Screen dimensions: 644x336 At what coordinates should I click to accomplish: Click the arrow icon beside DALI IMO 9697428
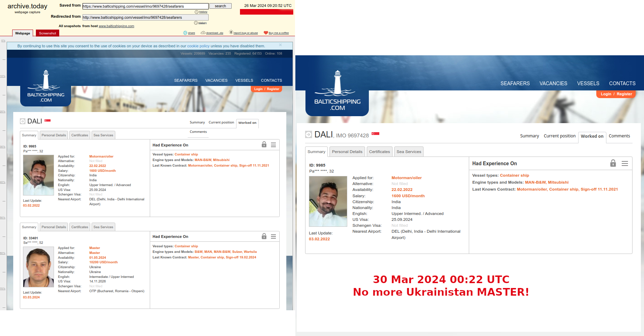(309, 134)
